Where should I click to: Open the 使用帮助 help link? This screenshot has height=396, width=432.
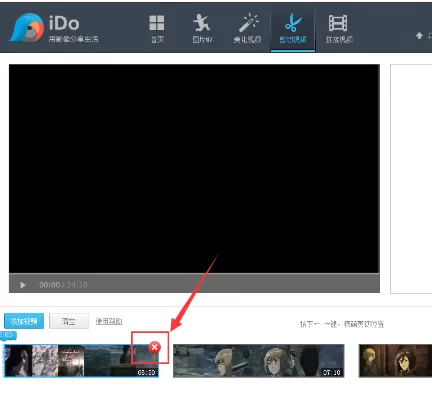click(x=109, y=321)
